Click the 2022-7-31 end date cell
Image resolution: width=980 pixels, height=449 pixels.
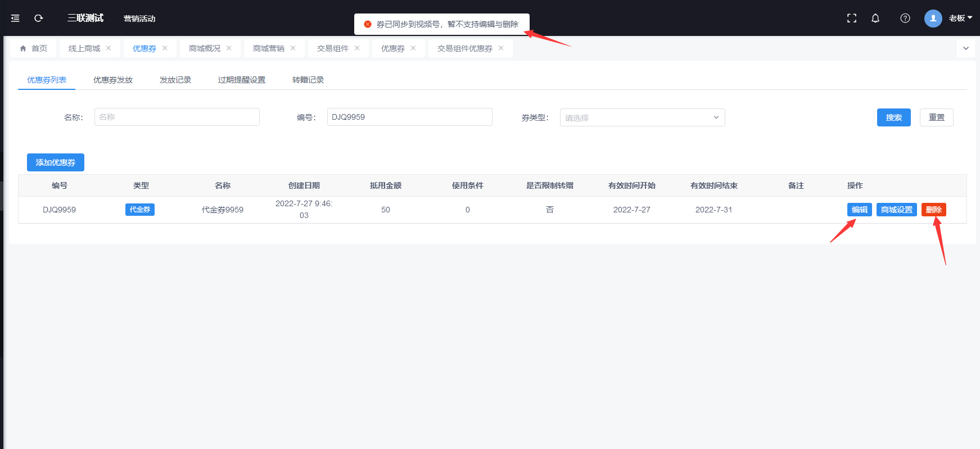pyautogui.click(x=714, y=210)
